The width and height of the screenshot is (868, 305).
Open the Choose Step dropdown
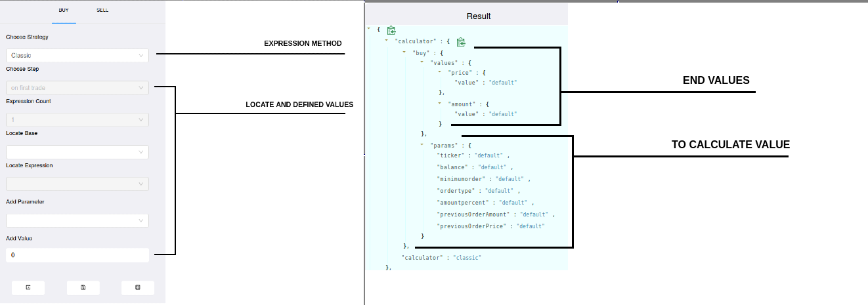77,87
